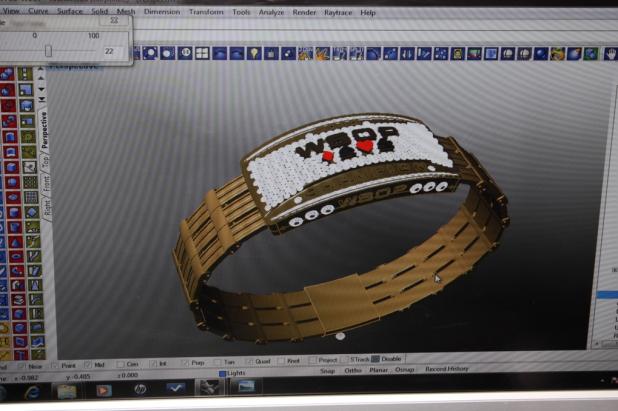
Task: Open the Transform menu
Action: (206, 12)
